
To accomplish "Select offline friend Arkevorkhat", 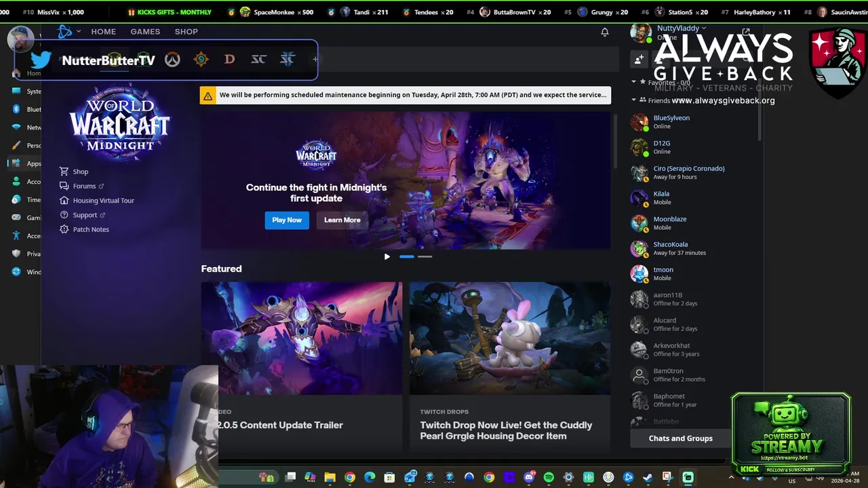I will pos(692,350).
